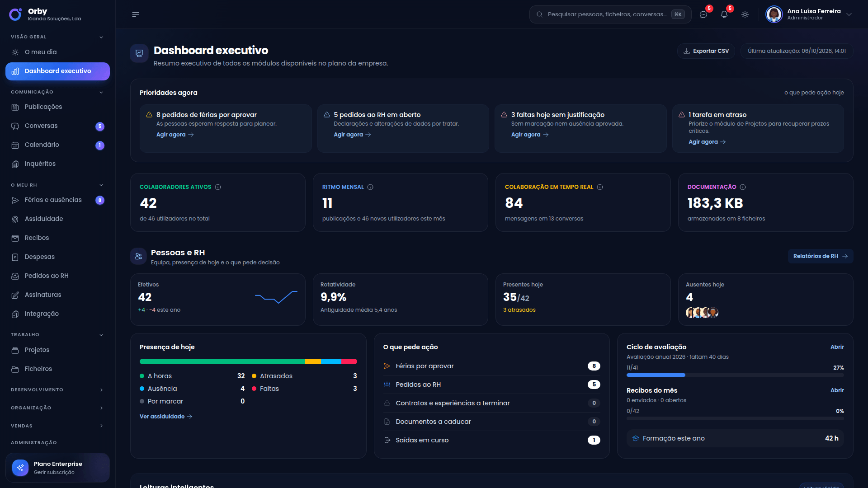Screen dimensions: 868x488
Task: Click the Formação este ano icon
Action: coord(636,438)
